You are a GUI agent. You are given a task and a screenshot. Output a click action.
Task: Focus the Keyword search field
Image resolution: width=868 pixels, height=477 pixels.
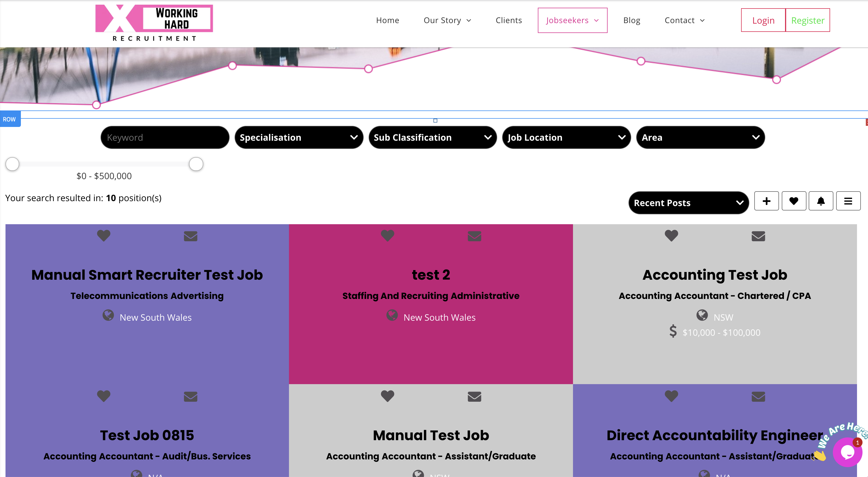coord(165,138)
